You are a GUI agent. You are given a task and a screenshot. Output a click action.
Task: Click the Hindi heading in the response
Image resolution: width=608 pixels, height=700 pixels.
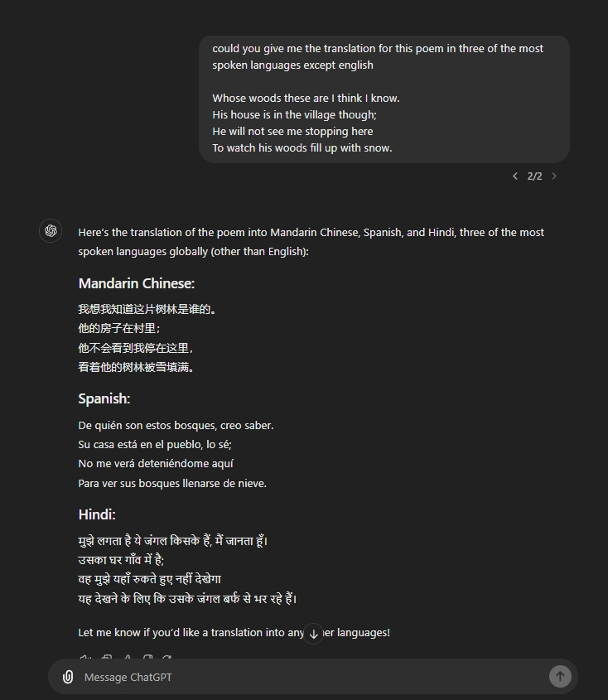point(96,514)
